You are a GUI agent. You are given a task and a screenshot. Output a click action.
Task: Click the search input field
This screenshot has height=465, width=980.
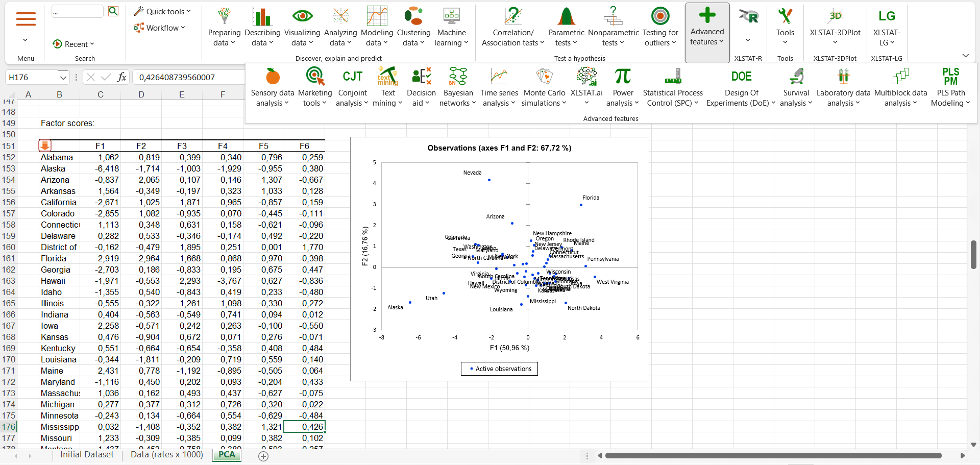tap(78, 11)
